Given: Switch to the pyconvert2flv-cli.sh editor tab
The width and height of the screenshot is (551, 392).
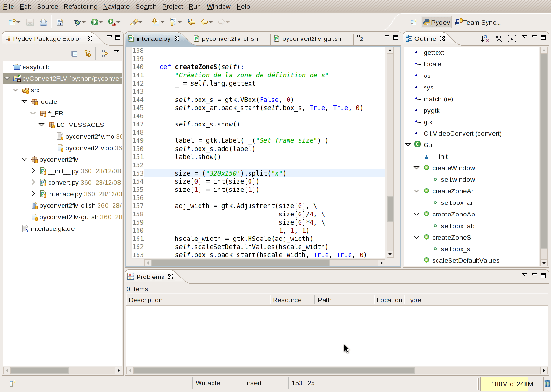Looking at the screenshot, I should pyautogui.click(x=229, y=38).
